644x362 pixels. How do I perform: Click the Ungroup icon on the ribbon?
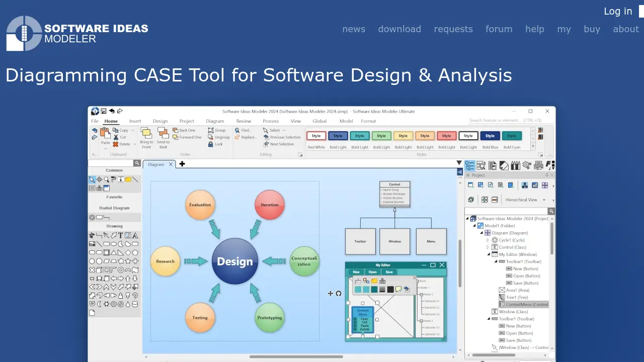tap(211, 137)
